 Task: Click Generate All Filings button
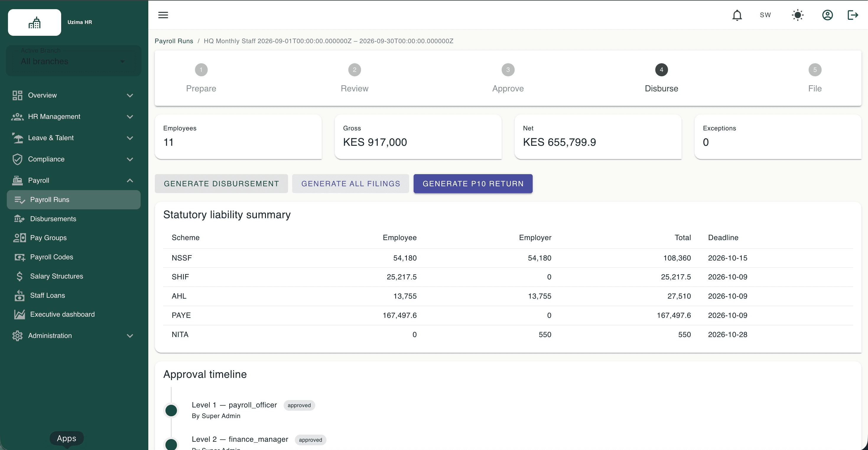[x=350, y=184]
